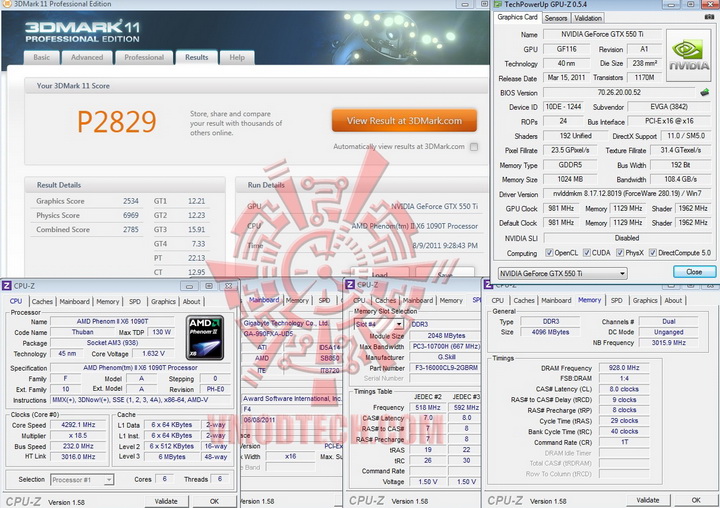This screenshot has width=720, height=508.
Task: Open About tab in CPU-Z processor window
Action: click(191, 301)
